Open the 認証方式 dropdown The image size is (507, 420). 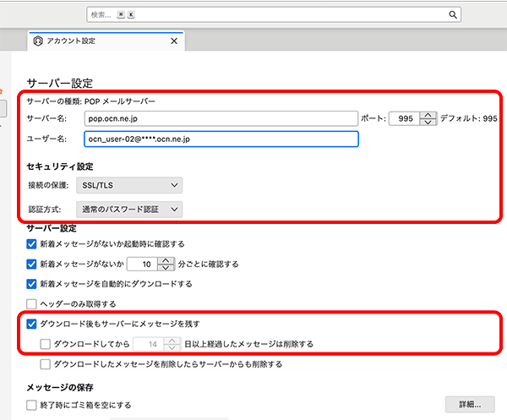pyautogui.click(x=133, y=208)
